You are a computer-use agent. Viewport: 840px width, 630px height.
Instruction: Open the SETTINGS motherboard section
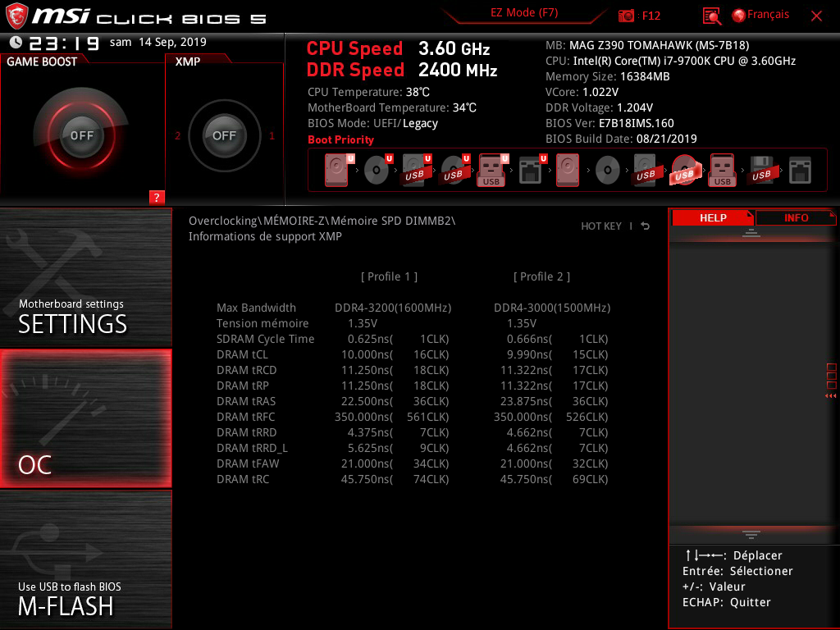pos(85,277)
